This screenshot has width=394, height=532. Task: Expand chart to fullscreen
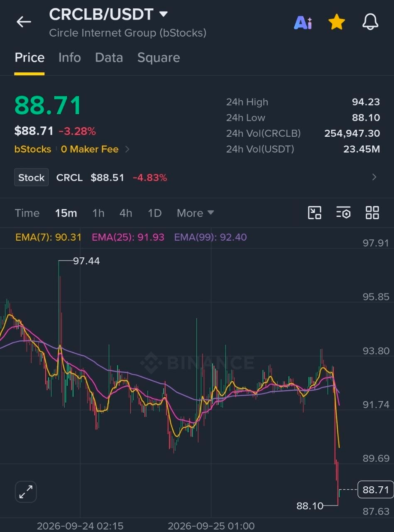pos(26,492)
